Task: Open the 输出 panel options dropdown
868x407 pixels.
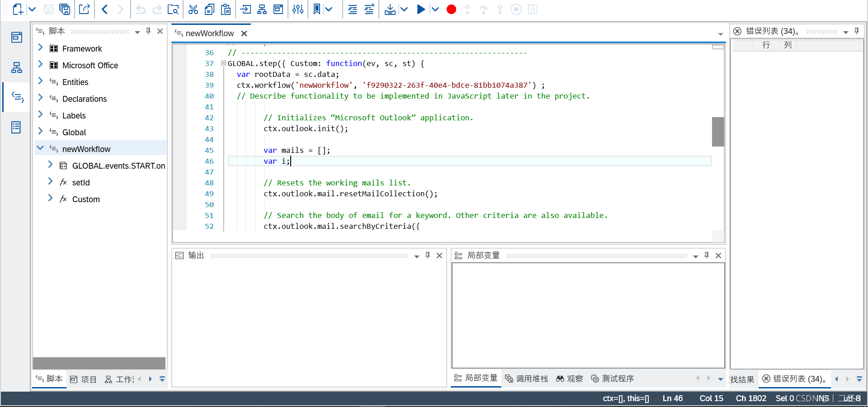Action: pyautogui.click(x=417, y=256)
